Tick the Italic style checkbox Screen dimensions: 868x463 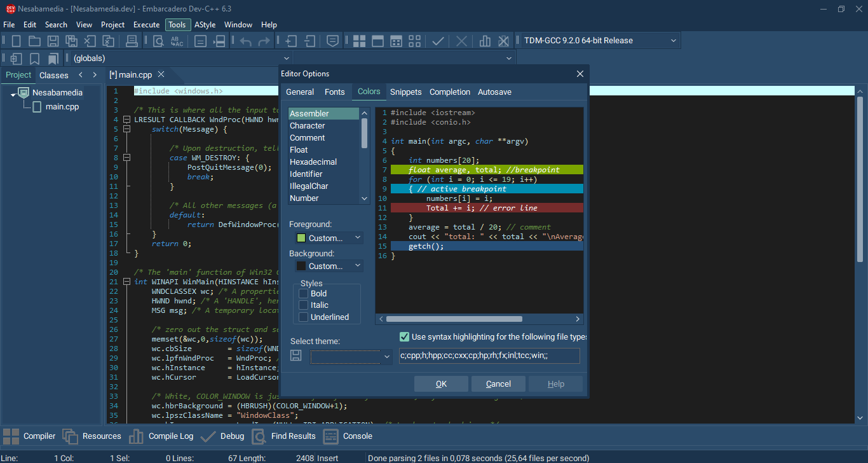pos(304,305)
